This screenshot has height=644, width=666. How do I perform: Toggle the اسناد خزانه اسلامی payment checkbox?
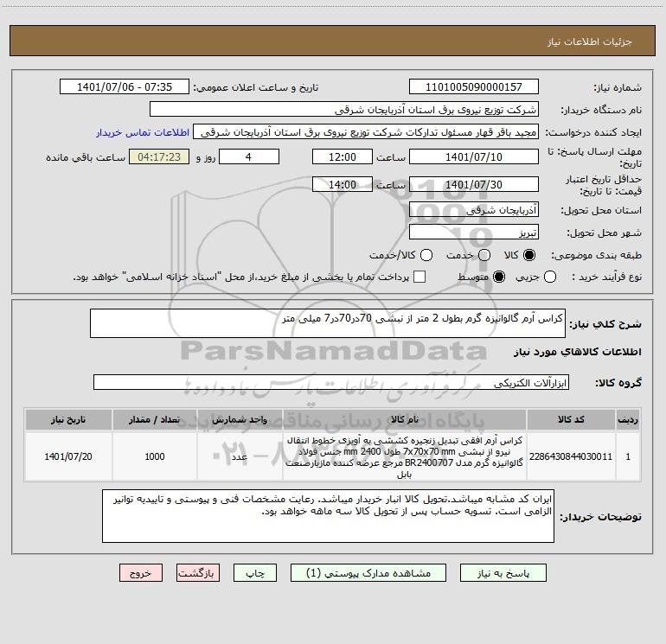(419, 277)
